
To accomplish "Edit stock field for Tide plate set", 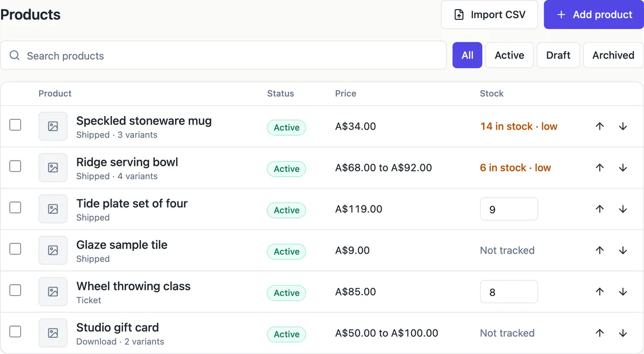I will 509,209.
